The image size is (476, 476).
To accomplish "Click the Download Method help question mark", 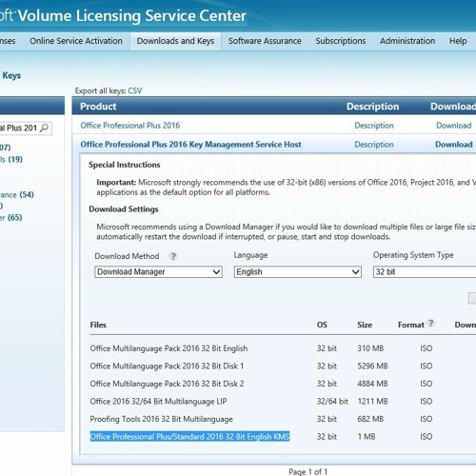I will pyautogui.click(x=173, y=256).
